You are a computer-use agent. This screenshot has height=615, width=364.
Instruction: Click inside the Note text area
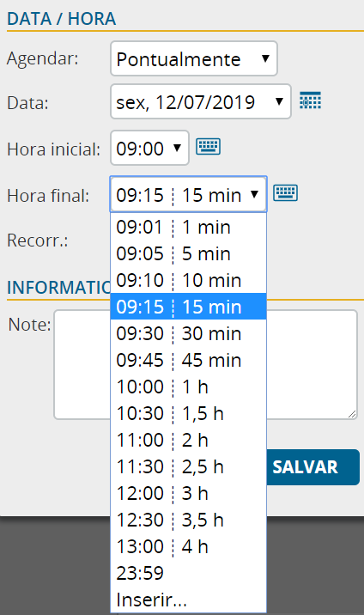click(x=206, y=365)
